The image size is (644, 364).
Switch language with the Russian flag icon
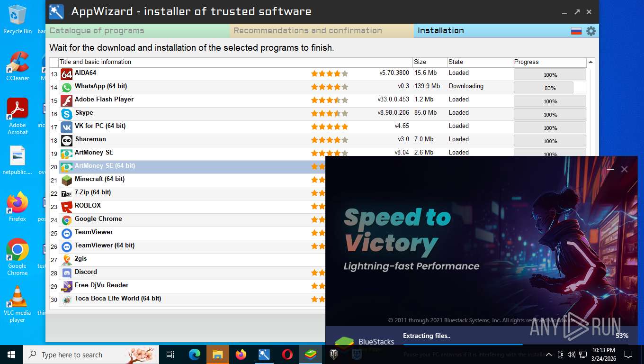point(576,31)
